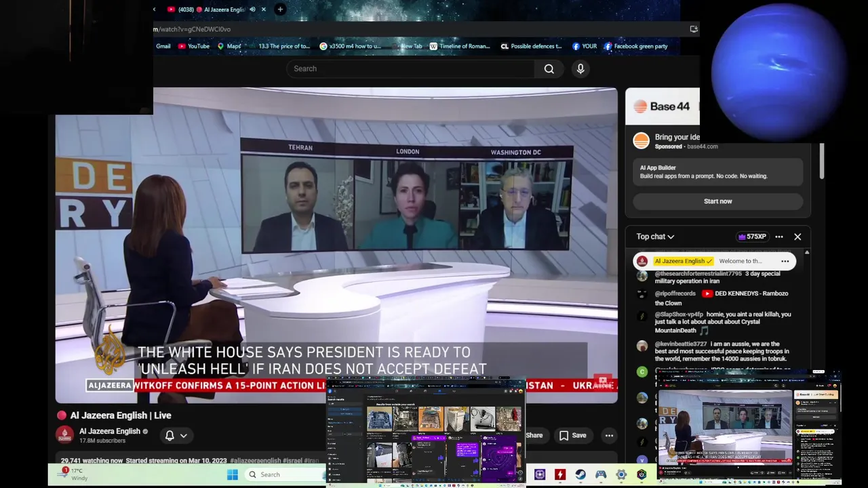Click the red stream icon on video corner
868x488 pixels.
point(603,381)
